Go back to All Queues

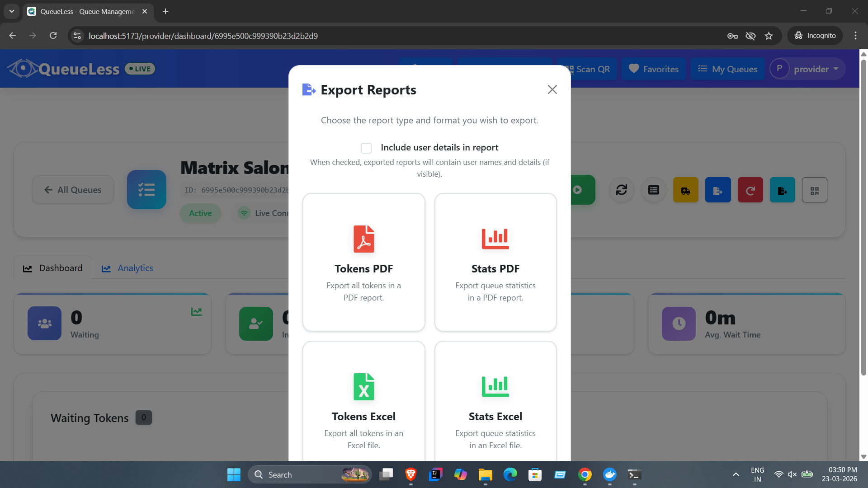73,190
